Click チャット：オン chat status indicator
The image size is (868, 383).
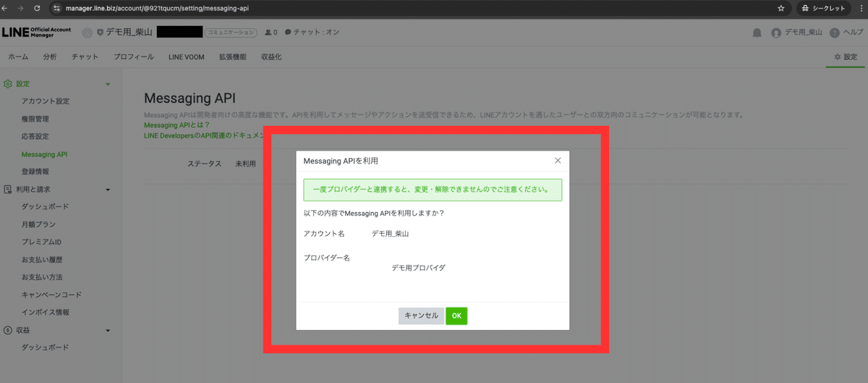coord(312,33)
